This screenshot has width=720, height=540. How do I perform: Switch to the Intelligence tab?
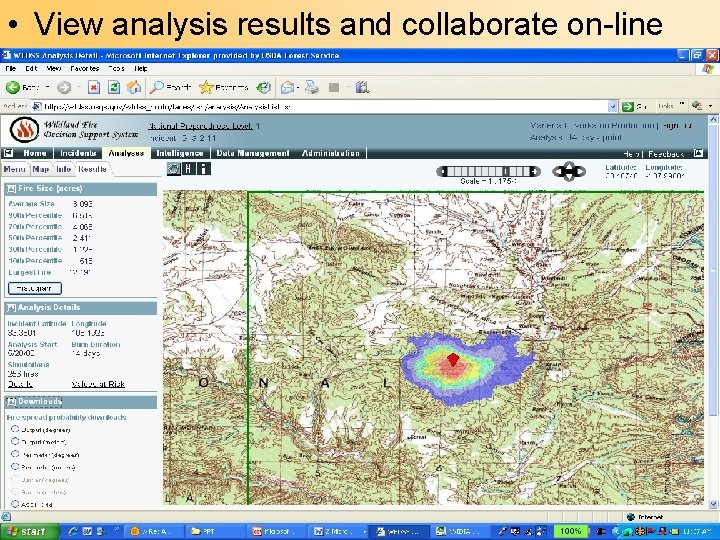click(x=180, y=153)
